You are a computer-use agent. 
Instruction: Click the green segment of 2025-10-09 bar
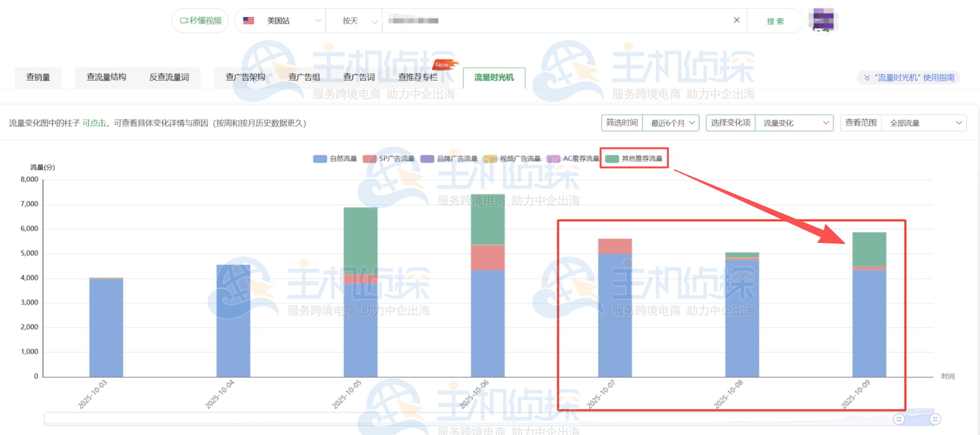(869, 249)
